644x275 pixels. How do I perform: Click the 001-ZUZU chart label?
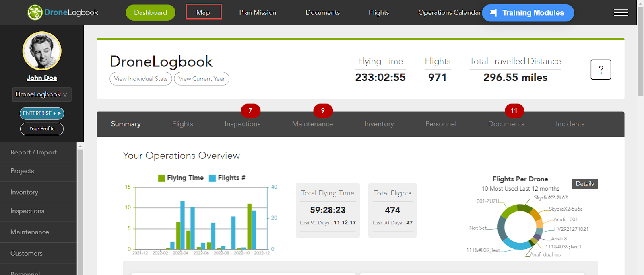point(488,201)
